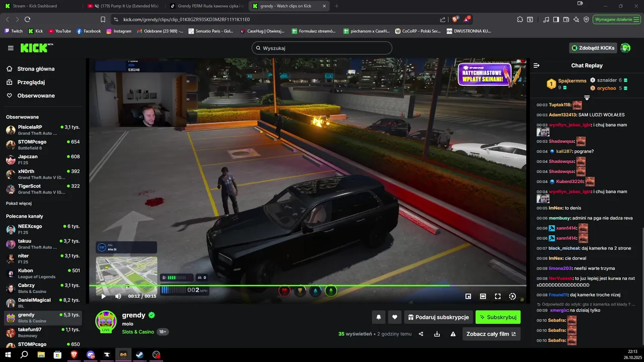Click the Slots & Casino category link below molo
Image resolution: width=644 pixels, height=362 pixels.
pos(138,332)
